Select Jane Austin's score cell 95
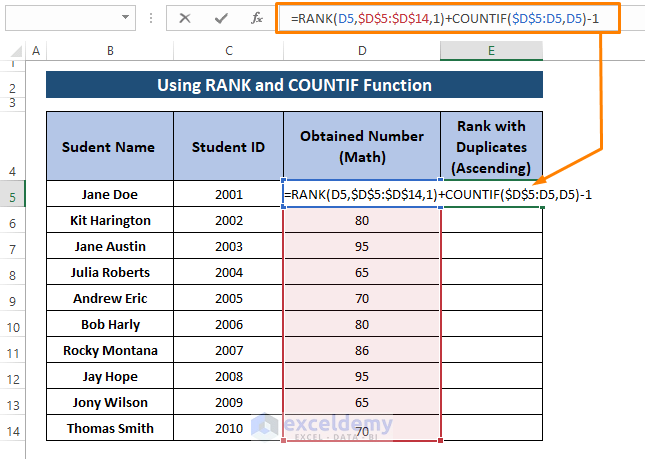Viewport: 645px width, 459px height. click(x=362, y=246)
